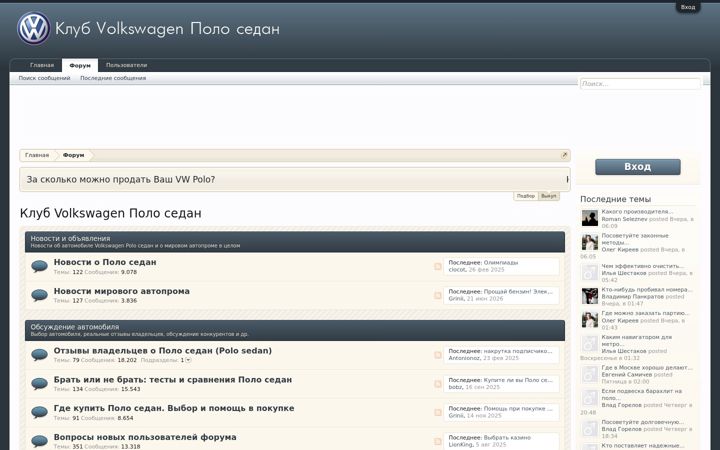Screen dimensions: 720x450
Task: Click the Форум breadcrumb item
Action: click(x=73, y=155)
